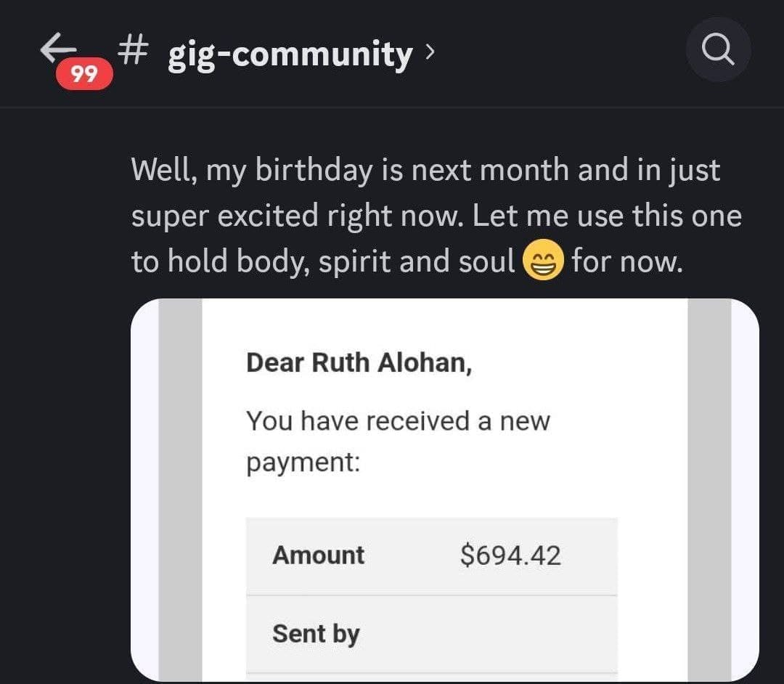Open the payment screenshot attachment

444,490
